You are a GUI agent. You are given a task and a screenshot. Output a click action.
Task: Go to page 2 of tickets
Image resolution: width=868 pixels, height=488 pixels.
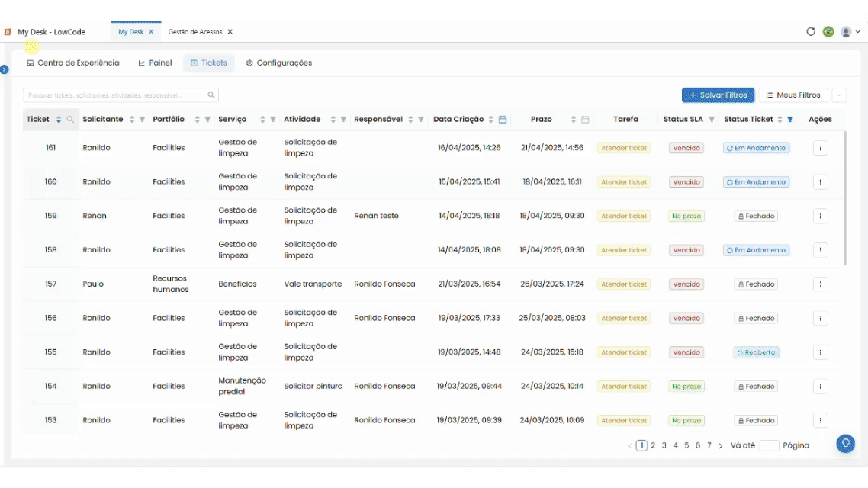(x=653, y=445)
